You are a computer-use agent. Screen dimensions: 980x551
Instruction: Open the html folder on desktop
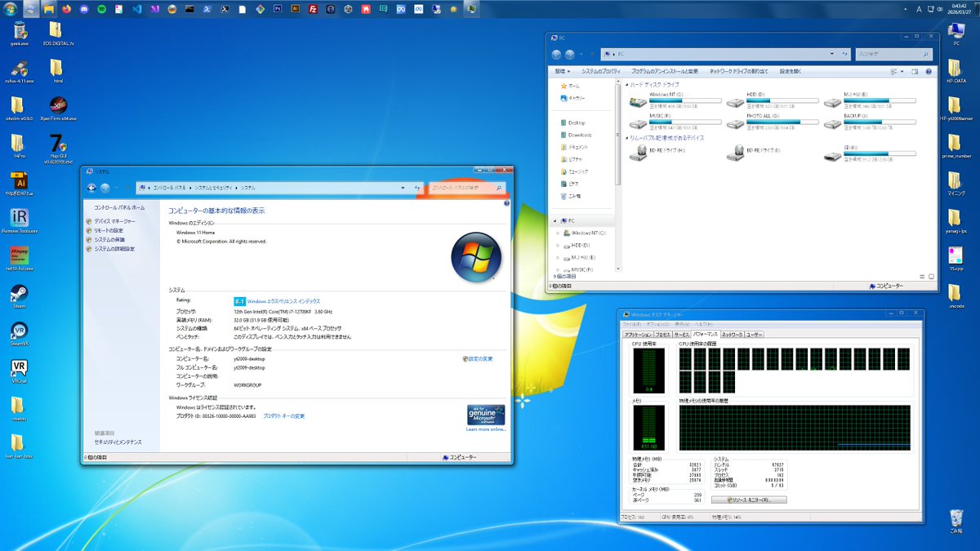(x=57, y=71)
